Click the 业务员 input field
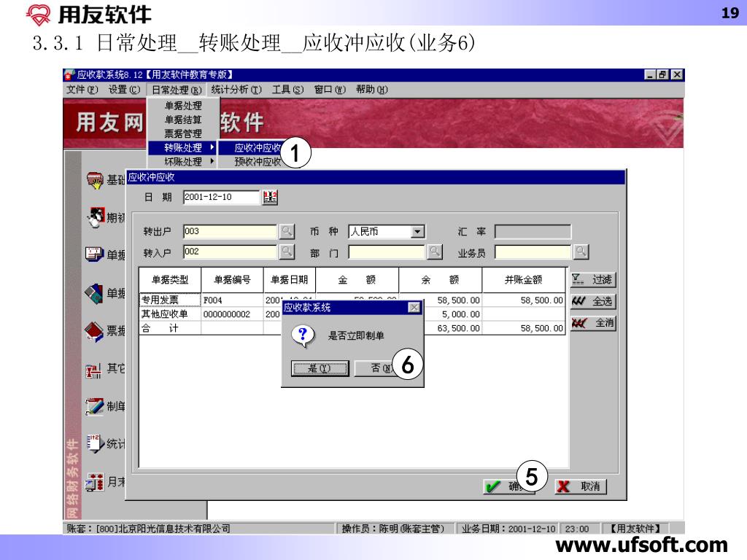The width and height of the screenshot is (747, 560). [x=533, y=252]
